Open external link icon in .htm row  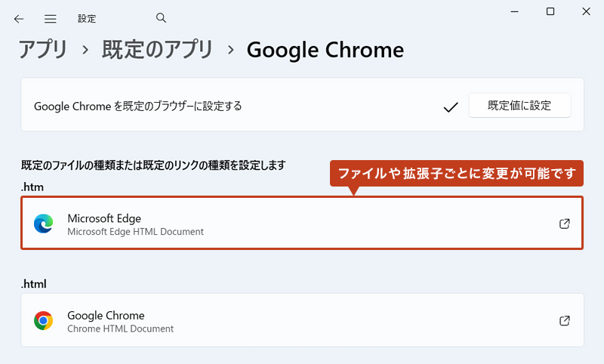point(564,224)
